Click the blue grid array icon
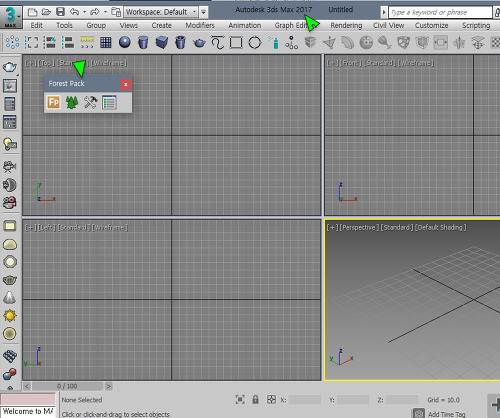The width and height of the screenshot is (500, 418). pyautogui.click(x=106, y=42)
